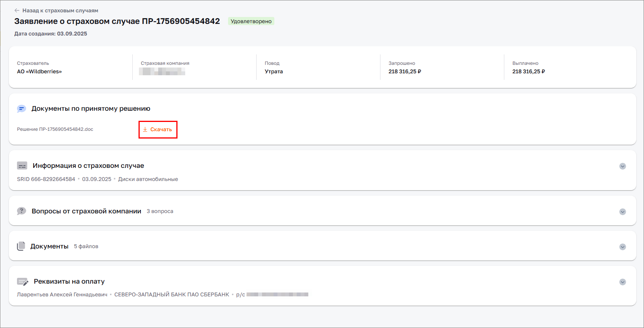Screen dimensions: 644x328
Task: Click the decision documents chat icon
Action: [22, 109]
